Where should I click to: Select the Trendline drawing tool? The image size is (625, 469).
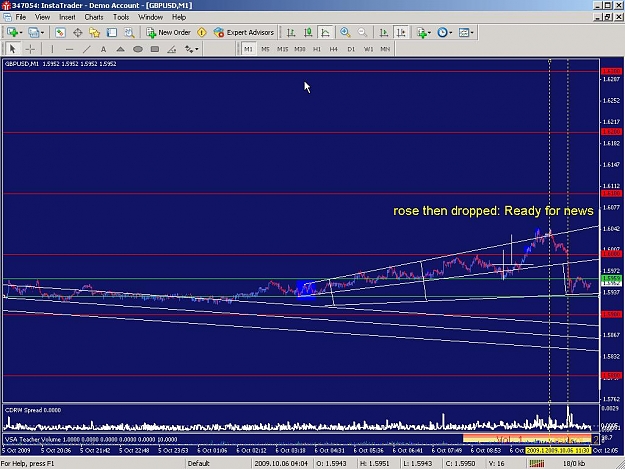(86, 49)
